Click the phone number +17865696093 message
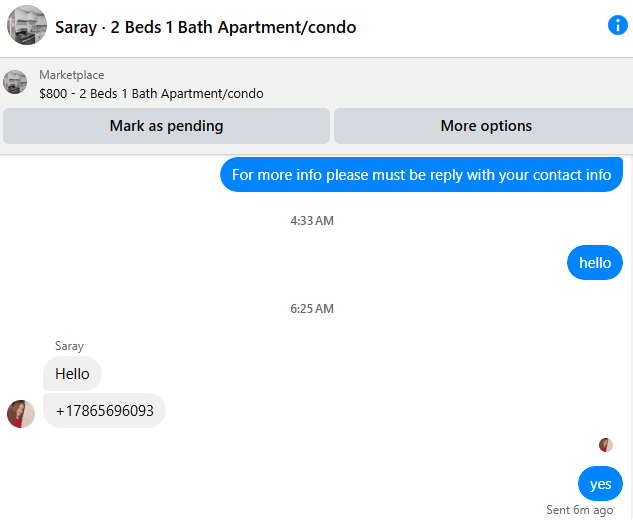Viewport: 633px width, 529px height. 104,411
